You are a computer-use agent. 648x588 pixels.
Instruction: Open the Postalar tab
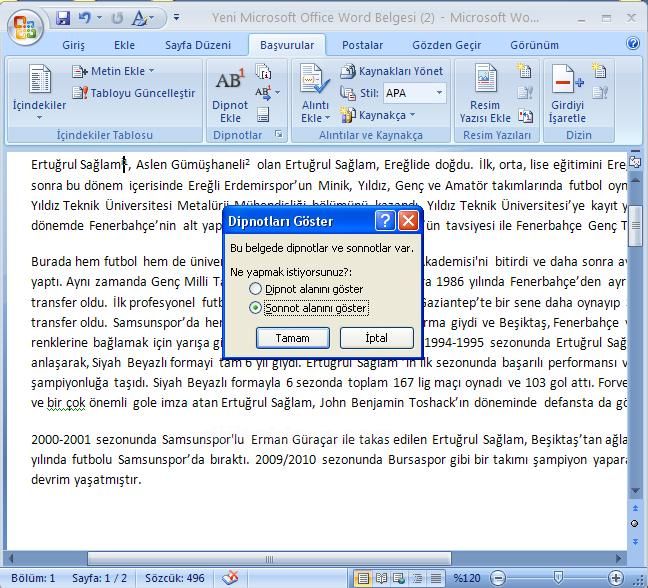point(362,45)
